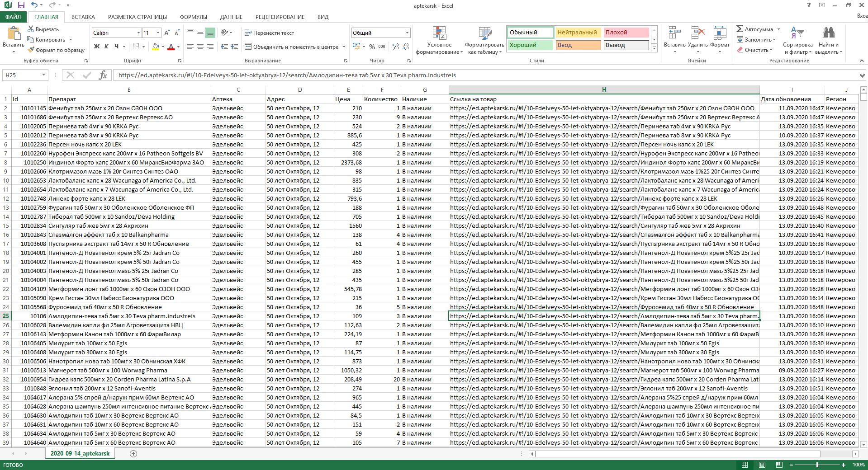Increase decimal places icon
This screenshot has height=470, width=868.
(x=396, y=47)
